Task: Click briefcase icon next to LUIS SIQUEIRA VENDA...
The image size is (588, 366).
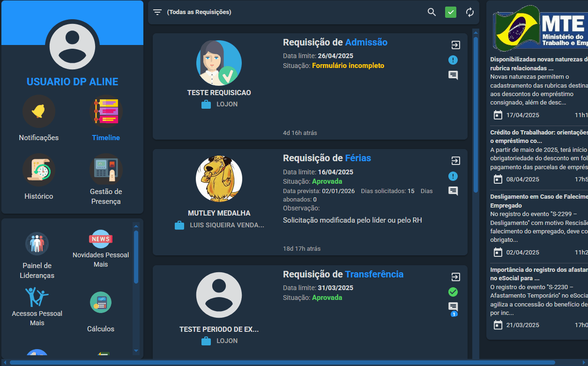Action: point(179,225)
